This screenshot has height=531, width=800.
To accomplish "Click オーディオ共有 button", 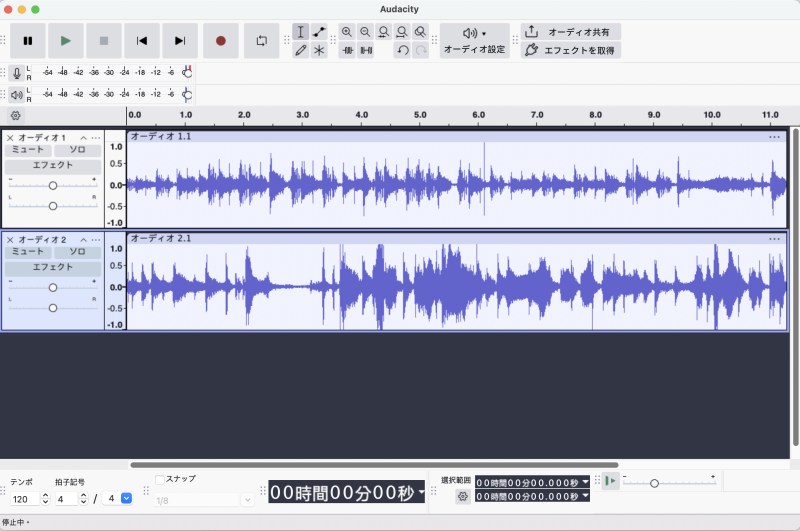I will (571, 32).
